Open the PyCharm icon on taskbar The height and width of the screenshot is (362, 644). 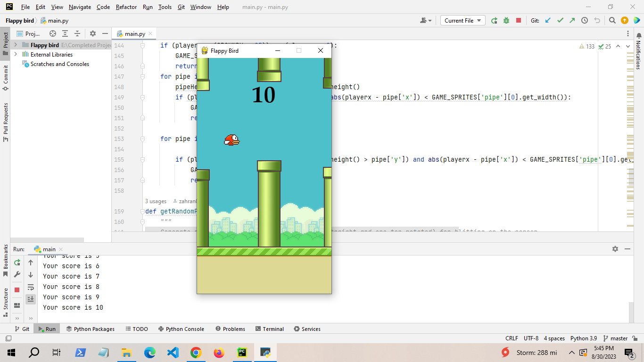coord(242,352)
